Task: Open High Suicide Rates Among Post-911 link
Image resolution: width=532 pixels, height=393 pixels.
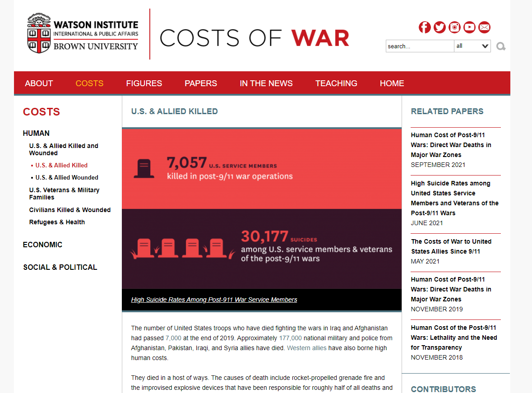Action: (214, 300)
